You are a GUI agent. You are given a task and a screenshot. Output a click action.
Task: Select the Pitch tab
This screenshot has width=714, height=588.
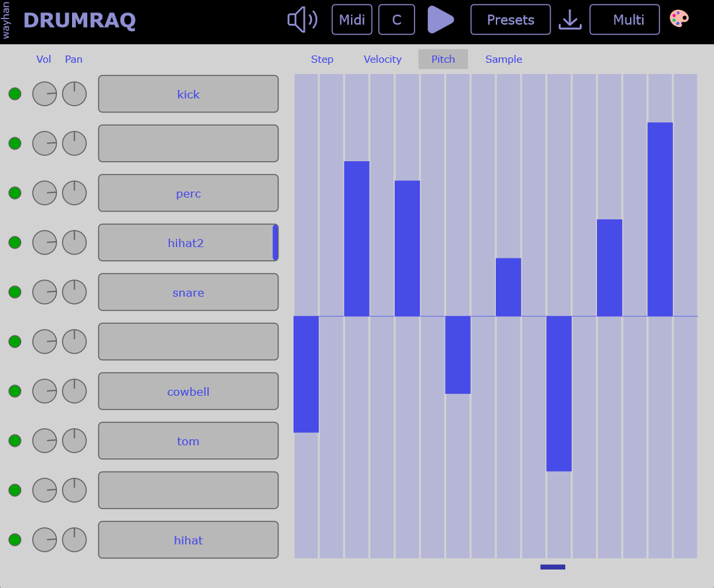click(x=443, y=59)
